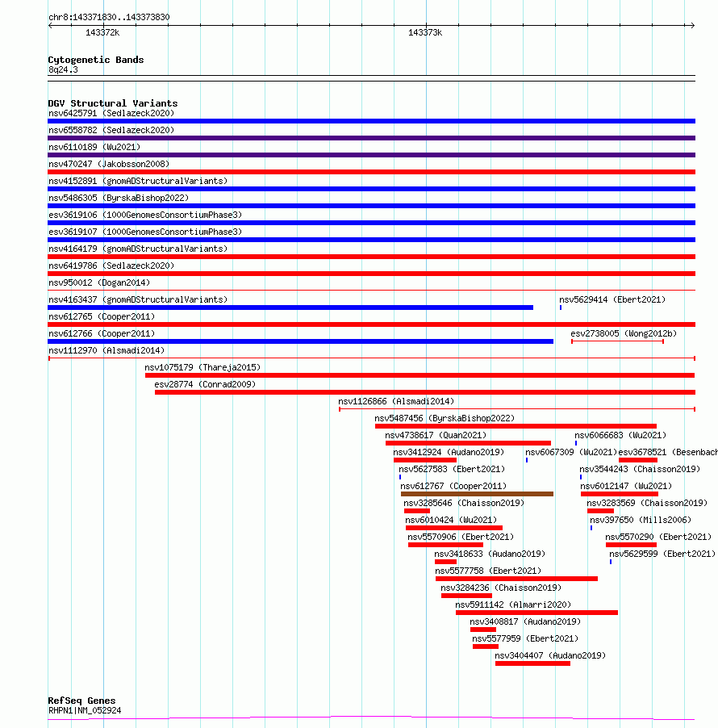Viewport: 718px width, 728px height.
Task: Select the nsv4738617 (Quan2021) label
Action: pyautogui.click(x=436, y=436)
